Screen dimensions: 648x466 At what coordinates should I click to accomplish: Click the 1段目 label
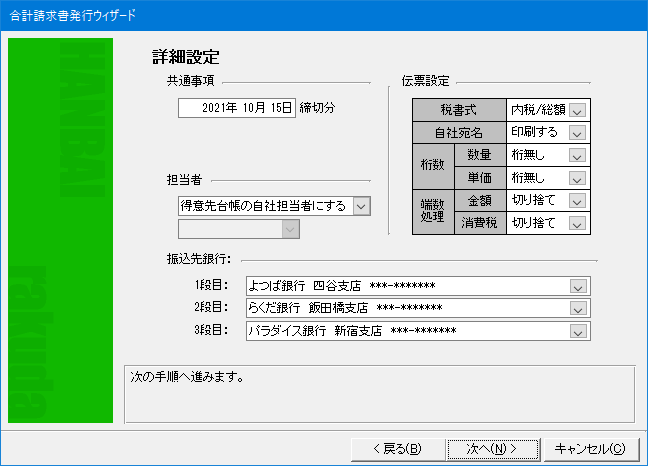(x=211, y=285)
